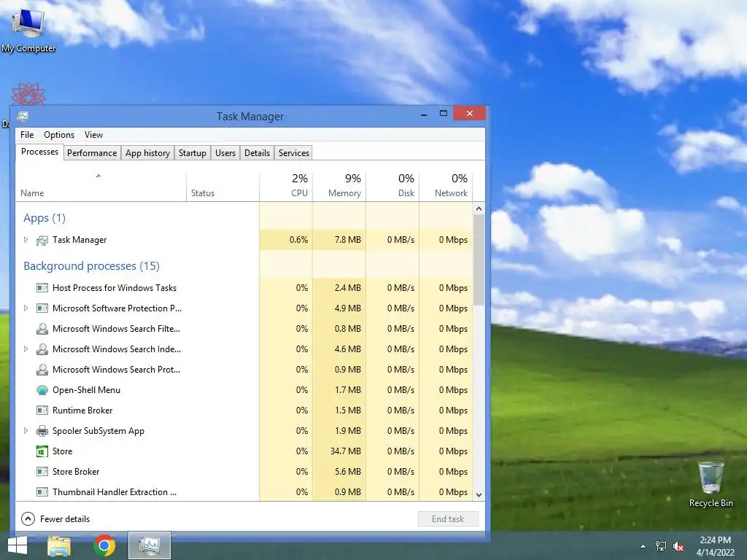The image size is (747, 560).
Task: Sort by the Status column header
Action: pyautogui.click(x=223, y=186)
